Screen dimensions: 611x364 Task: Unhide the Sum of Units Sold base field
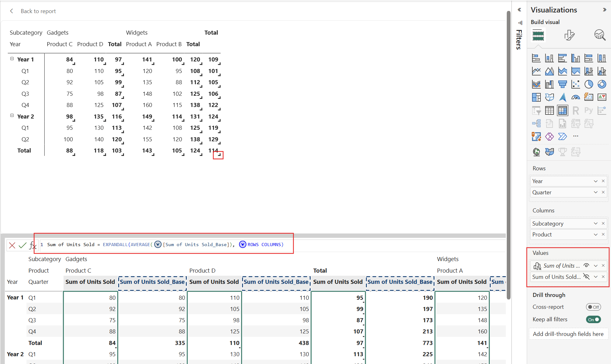tap(586, 277)
